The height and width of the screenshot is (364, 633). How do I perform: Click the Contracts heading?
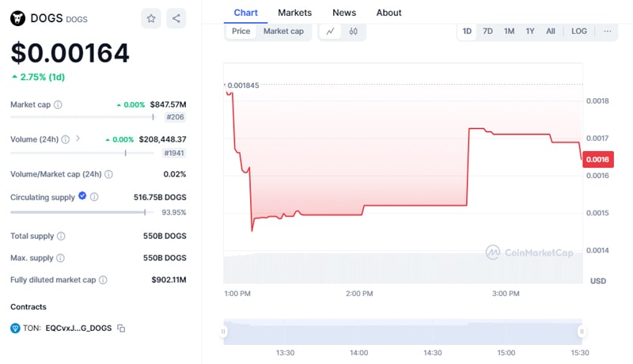click(28, 307)
